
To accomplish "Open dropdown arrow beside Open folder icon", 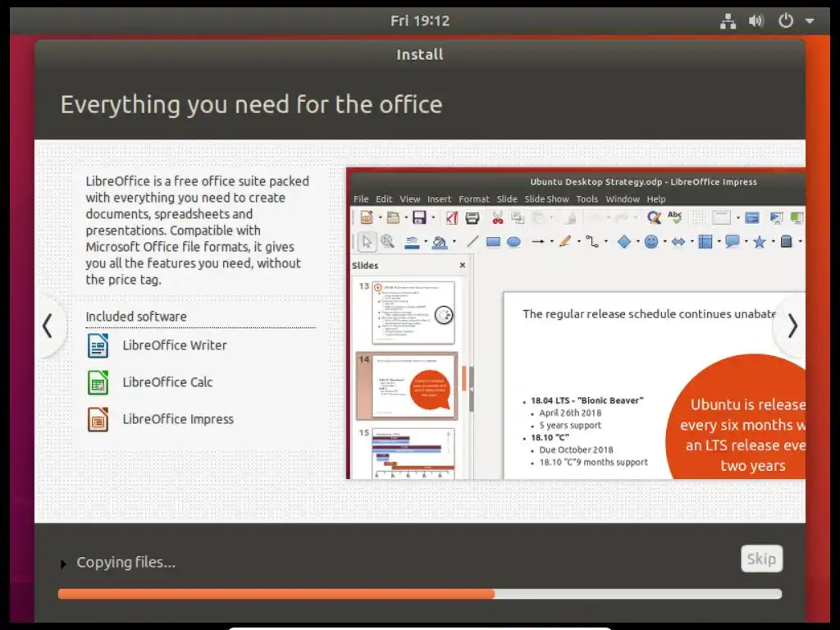I will pos(406,218).
